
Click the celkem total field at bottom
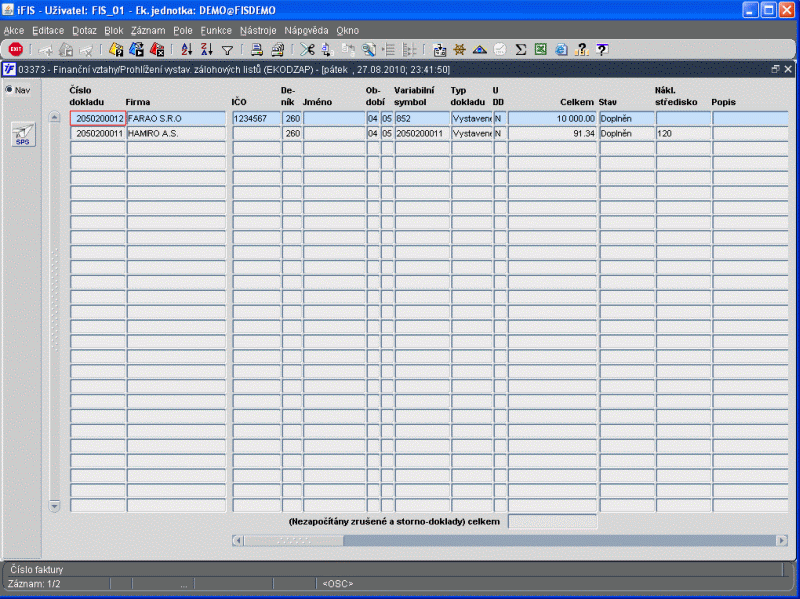[x=552, y=521]
